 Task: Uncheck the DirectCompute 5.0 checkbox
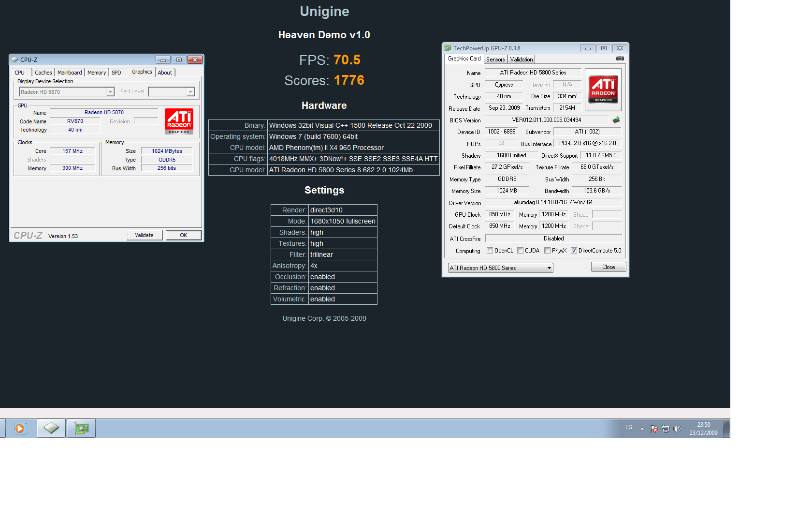pos(574,251)
